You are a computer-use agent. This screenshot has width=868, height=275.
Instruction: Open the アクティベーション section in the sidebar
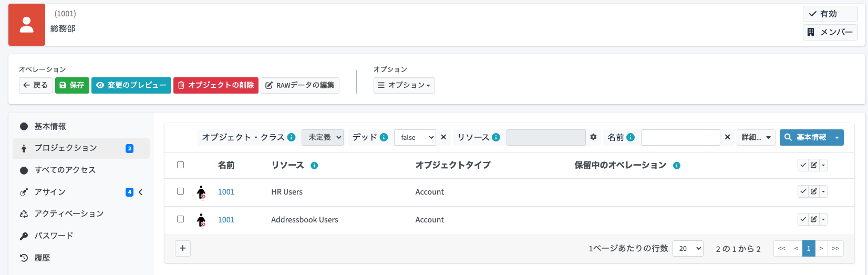[x=69, y=213]
